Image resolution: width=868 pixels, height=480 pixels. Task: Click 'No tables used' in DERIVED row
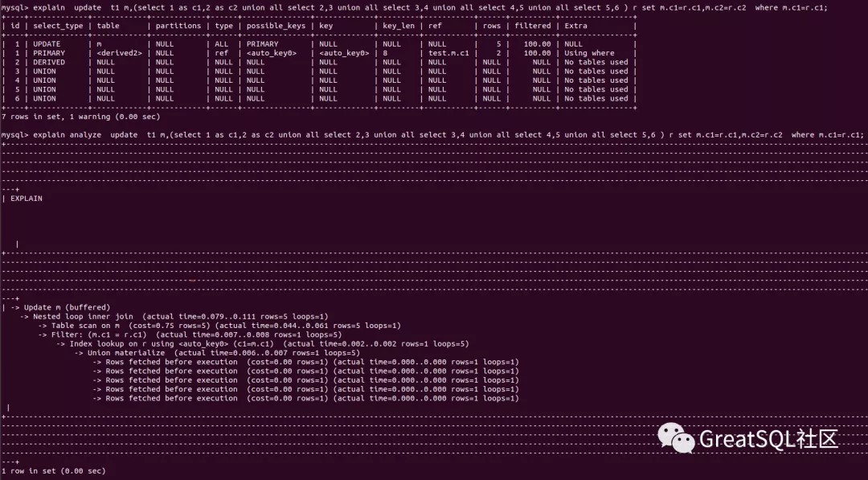click(596, 62)
